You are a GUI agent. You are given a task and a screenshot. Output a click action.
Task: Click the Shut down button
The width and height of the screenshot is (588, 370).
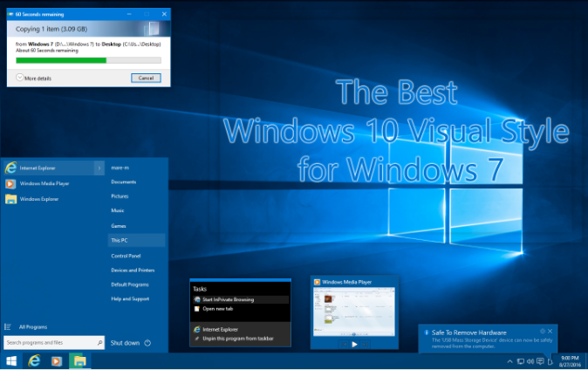(125, 343)
